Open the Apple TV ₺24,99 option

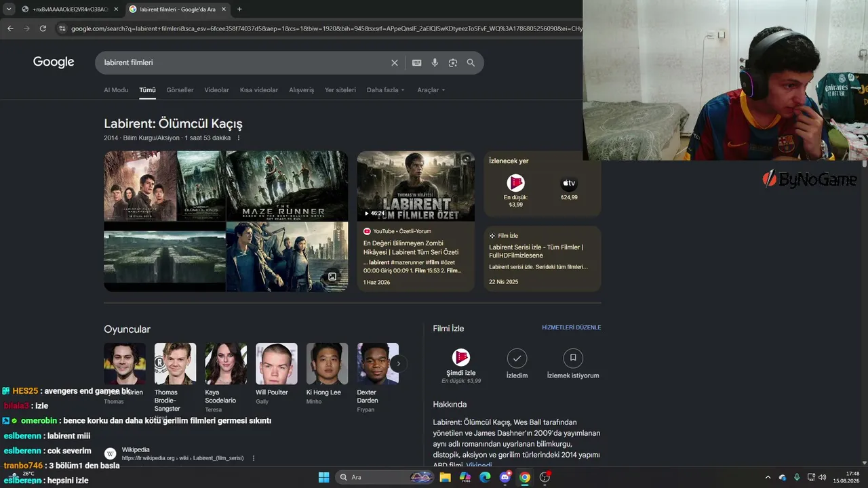pyautogui.click(x=569, y=188)
